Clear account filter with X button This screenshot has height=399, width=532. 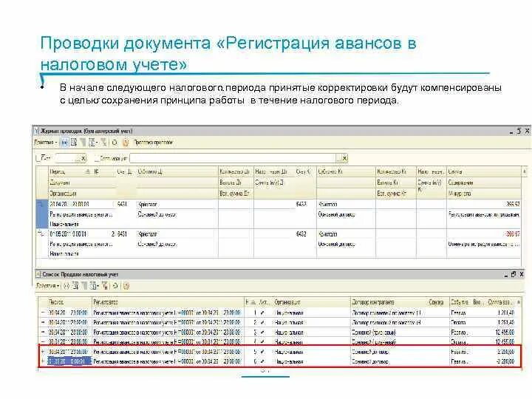pos(83,158)
